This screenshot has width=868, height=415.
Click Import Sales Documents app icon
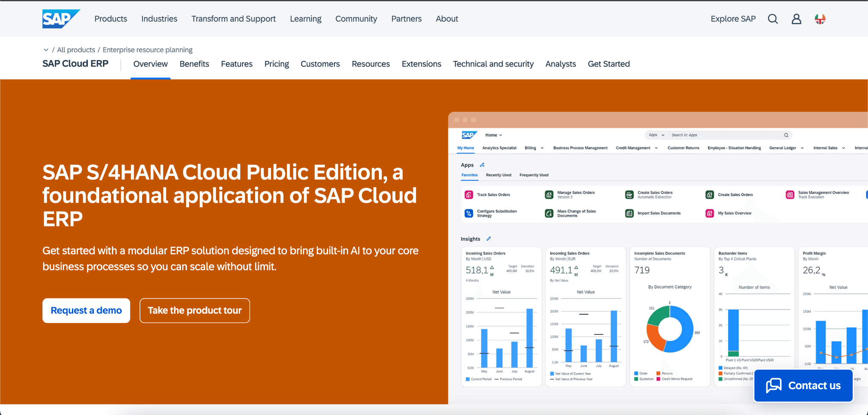point(629,213)
